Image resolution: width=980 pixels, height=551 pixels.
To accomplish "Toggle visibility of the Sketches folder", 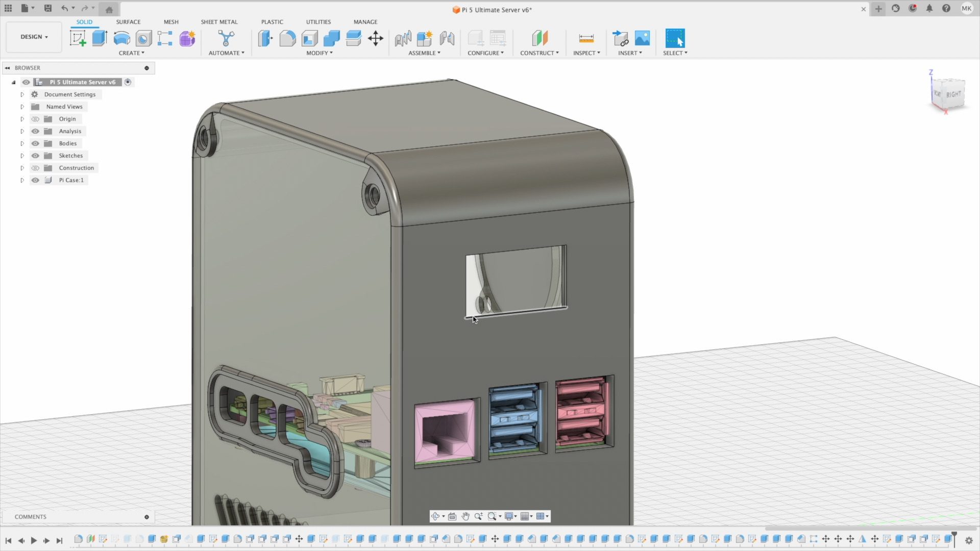I will click(x=35, y=156).
